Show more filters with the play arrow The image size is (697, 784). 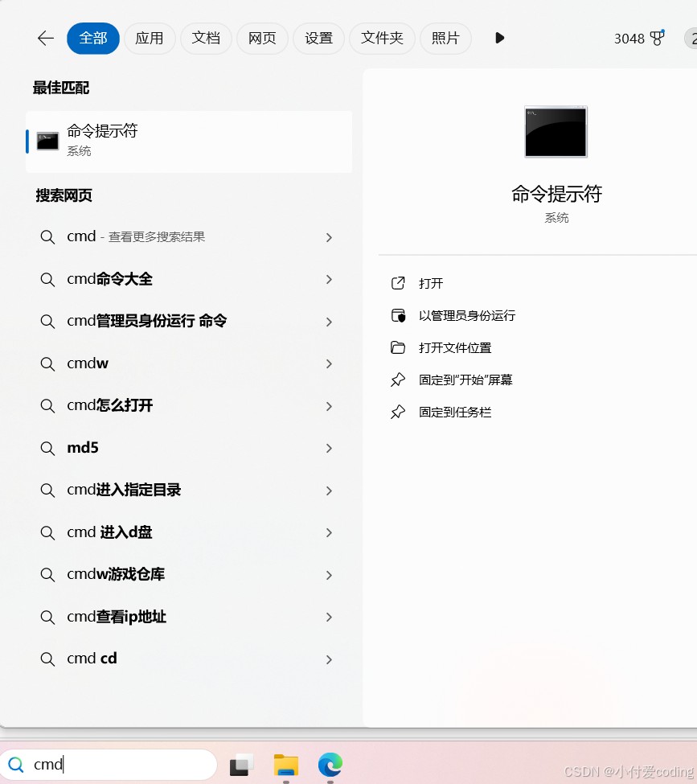(499, 38)
